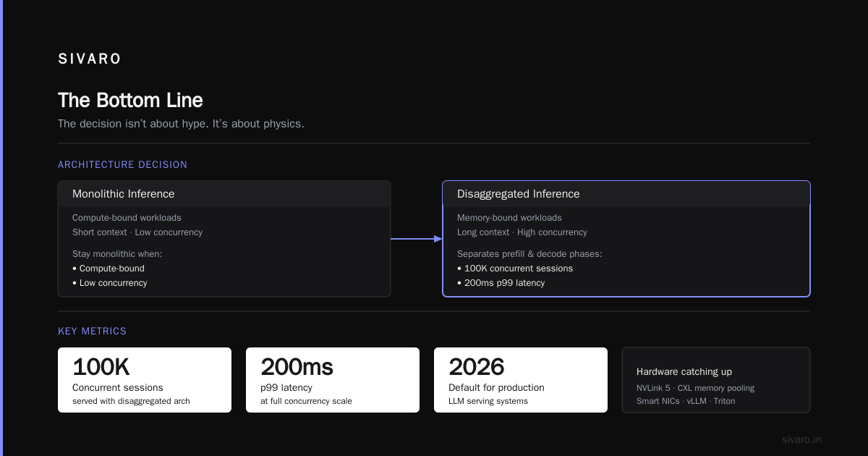Click 'Smart NICs · vLLM · Triton' line

click(686, 401)
